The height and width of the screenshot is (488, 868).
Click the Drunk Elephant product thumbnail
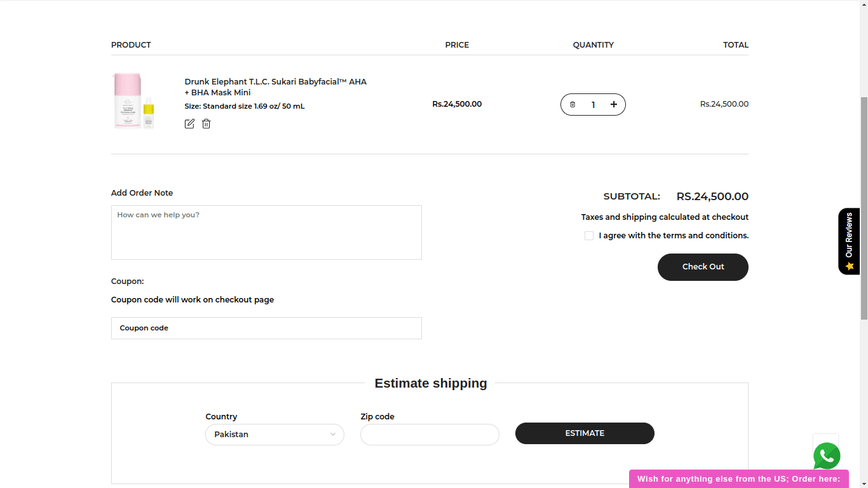pyautogui.click(x=134, y=102)
